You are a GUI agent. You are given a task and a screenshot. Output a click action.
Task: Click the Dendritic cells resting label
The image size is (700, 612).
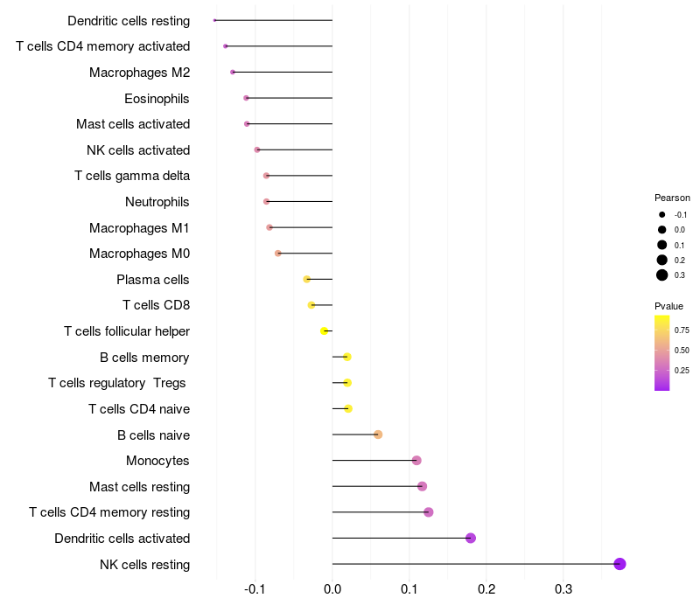point(129,21)
